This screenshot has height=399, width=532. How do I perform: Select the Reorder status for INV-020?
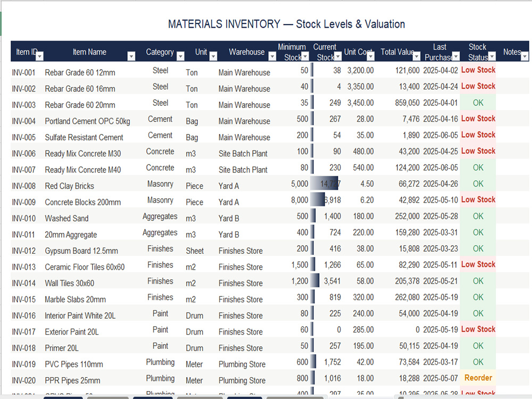(478, 378)
